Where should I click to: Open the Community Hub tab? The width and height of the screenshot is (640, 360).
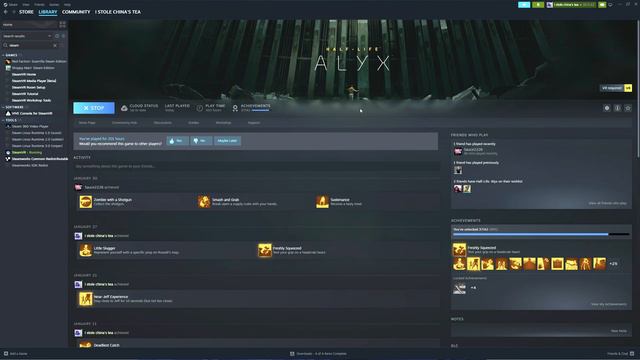[124, 122]
